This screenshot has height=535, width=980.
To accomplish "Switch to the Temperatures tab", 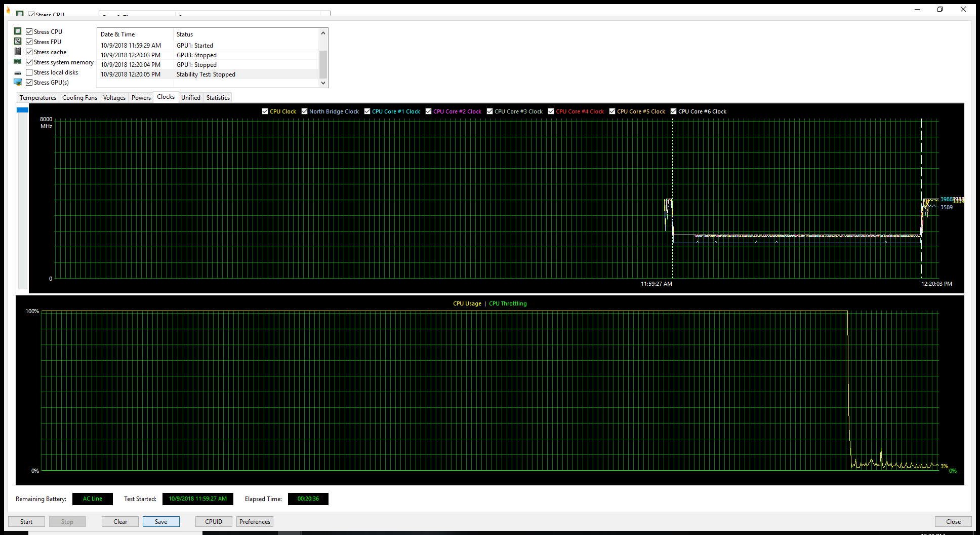I will (x=38, y=98).
